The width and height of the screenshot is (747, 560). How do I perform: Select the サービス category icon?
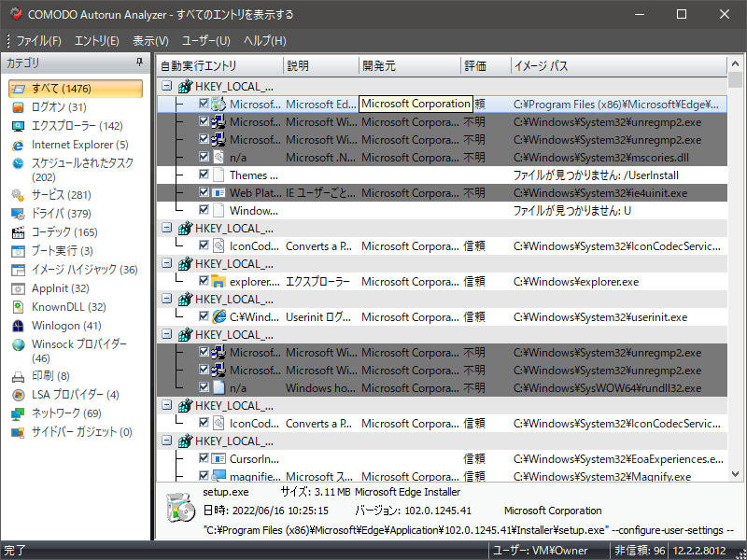tap(18, 195)
